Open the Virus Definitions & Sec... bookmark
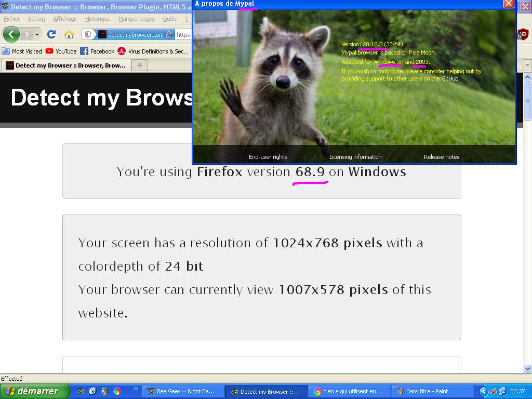Viewport: 532px width, 399px height. pos(153,51)
